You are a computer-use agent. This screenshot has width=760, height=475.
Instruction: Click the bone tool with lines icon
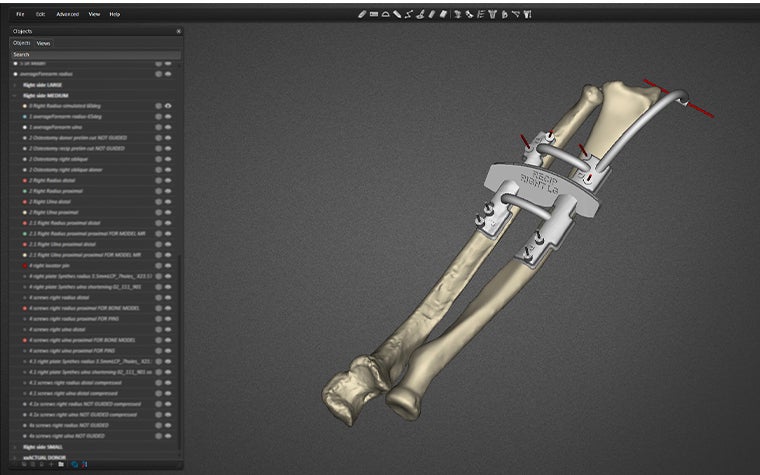[x=481, y=14]
